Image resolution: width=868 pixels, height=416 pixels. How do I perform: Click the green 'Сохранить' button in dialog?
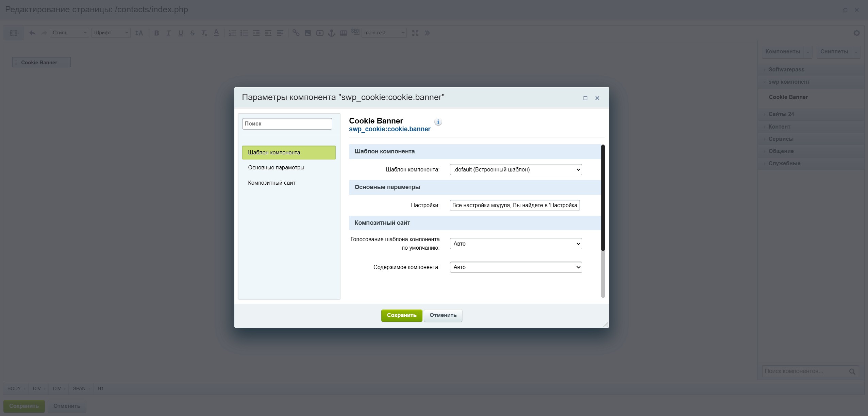pos(401,315)
